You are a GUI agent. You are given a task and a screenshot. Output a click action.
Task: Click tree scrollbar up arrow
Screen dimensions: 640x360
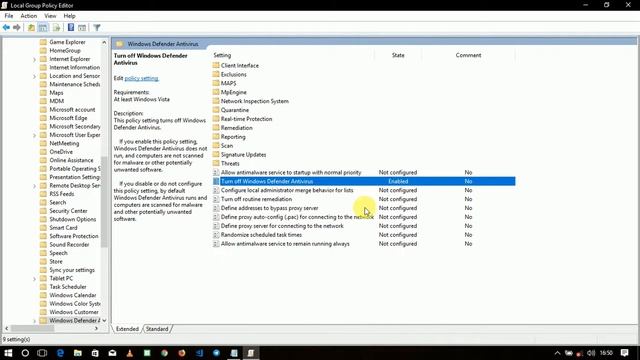[x=104, y=42]
